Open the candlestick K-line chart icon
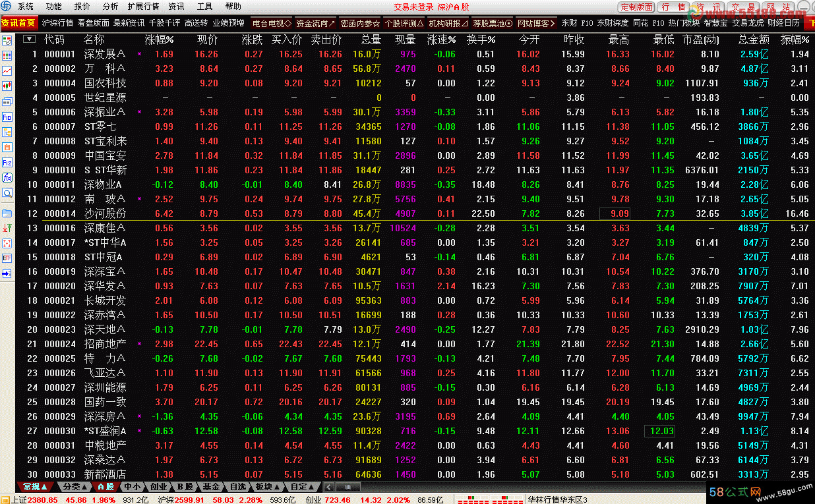The height and width of the screenshot is (504, 815). [7, 86]
